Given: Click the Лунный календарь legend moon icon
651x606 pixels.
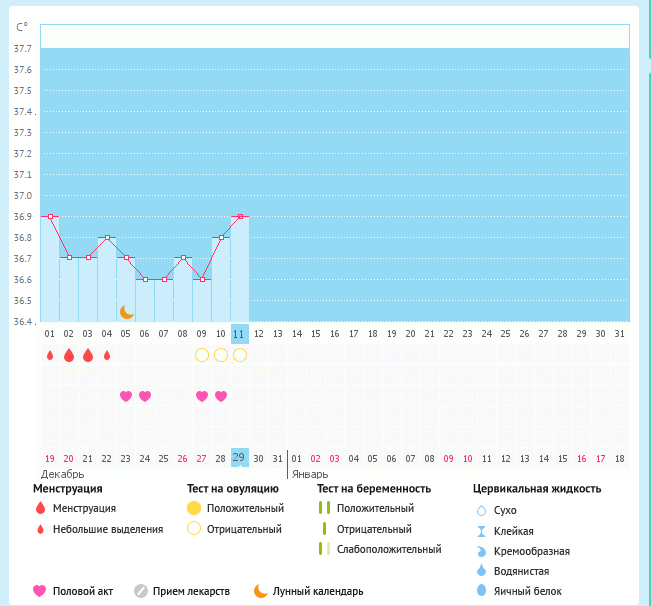Looking at the screenshot, I should pyautogui.click(x=261, y=591).
